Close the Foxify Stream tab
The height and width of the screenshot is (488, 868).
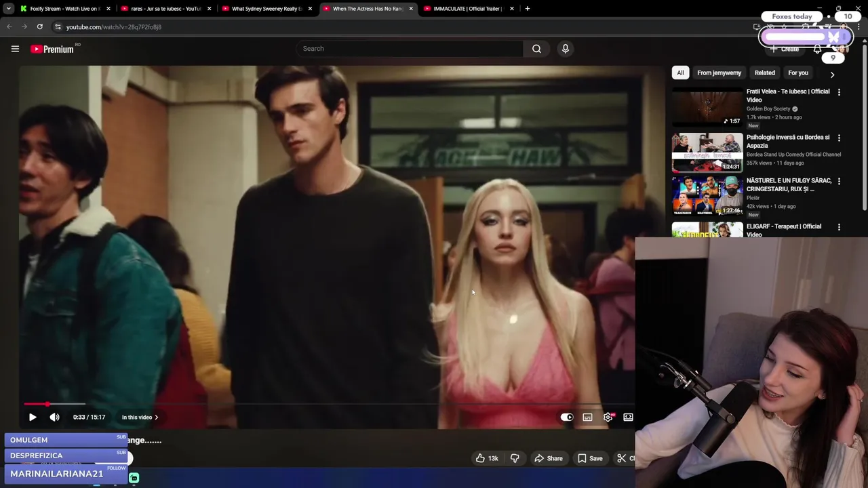(x=108, y=9)
